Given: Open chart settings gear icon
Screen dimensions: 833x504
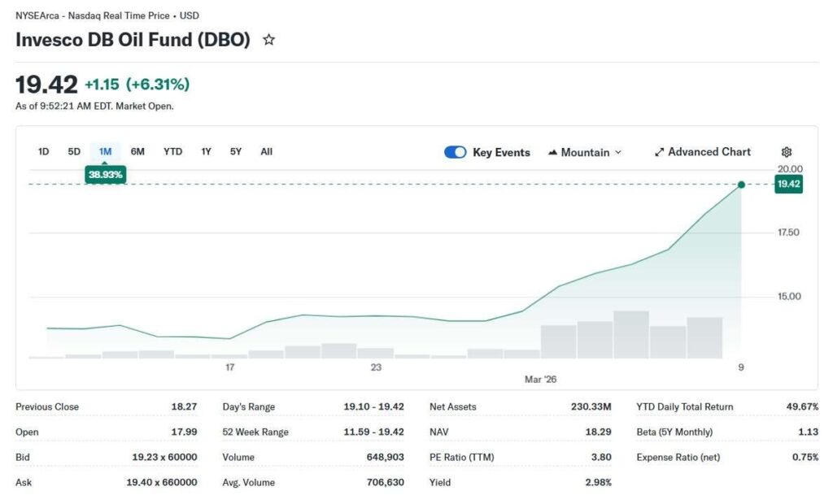Looking at the screenshot, I should [x=786, y=152].
